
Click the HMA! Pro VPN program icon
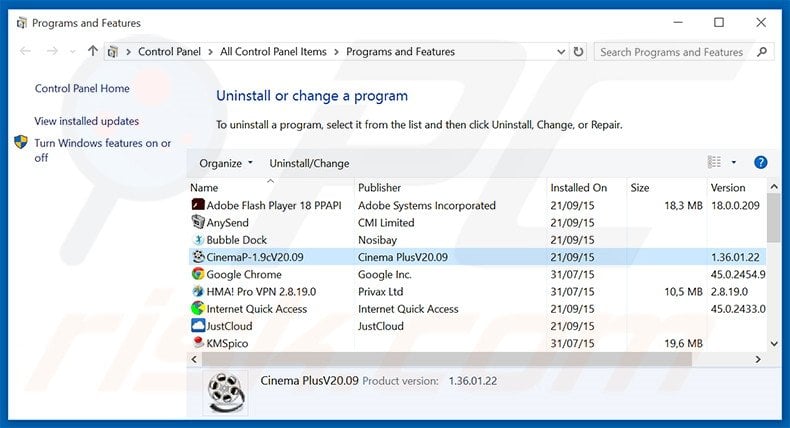pos(198,291)
